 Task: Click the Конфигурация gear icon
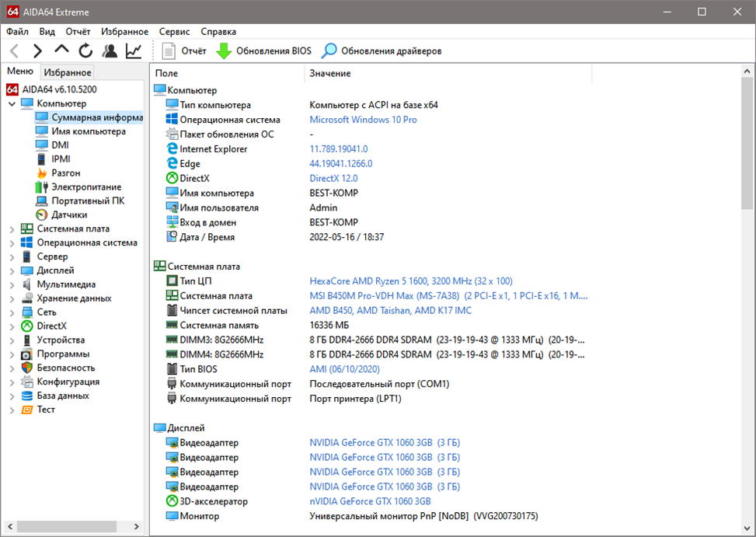(x=27, y=382)
